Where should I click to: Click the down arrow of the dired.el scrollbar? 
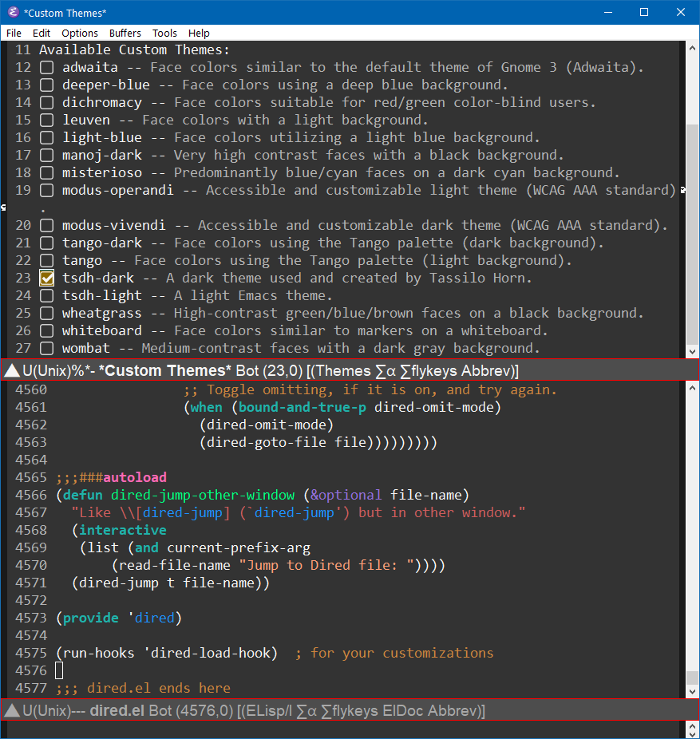(x=692, y=692)
